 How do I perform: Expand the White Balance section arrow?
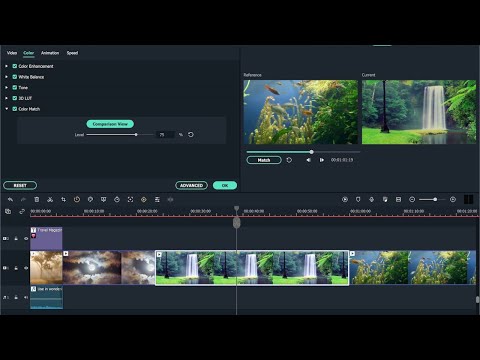(x=6, y=77)
